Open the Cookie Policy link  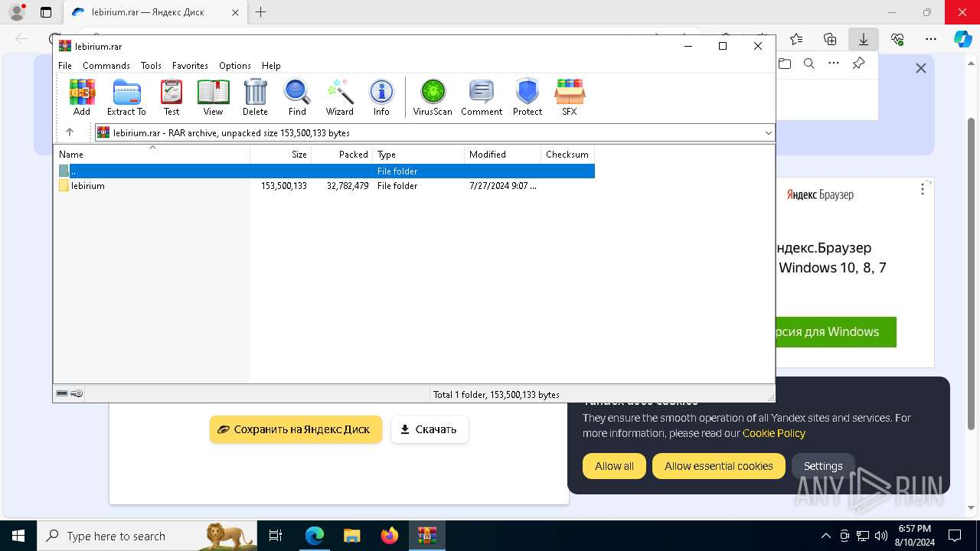773,433
